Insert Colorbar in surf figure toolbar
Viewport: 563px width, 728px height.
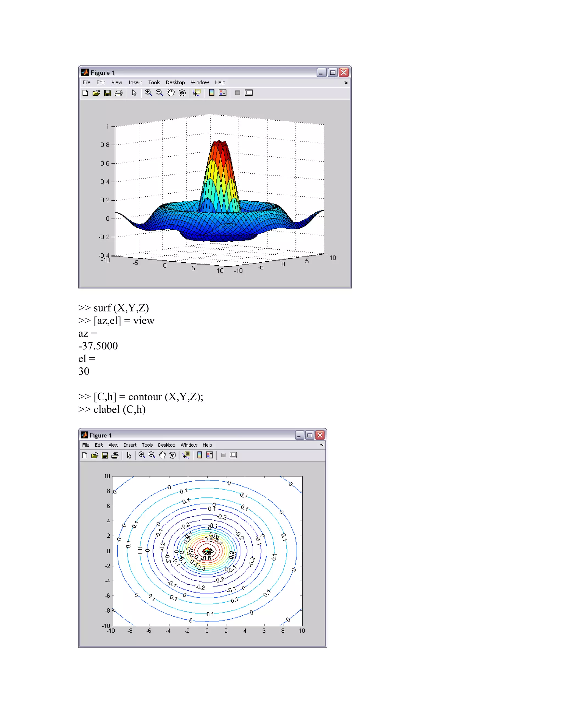(211, 93)
